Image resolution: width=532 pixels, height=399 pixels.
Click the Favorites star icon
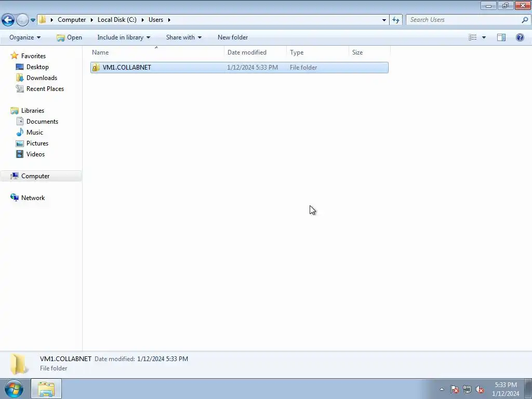coord(14,55)
